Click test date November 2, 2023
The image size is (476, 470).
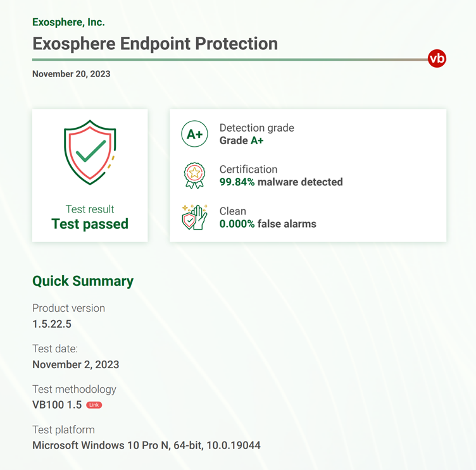pyautogui.click(x=76, y=364)
